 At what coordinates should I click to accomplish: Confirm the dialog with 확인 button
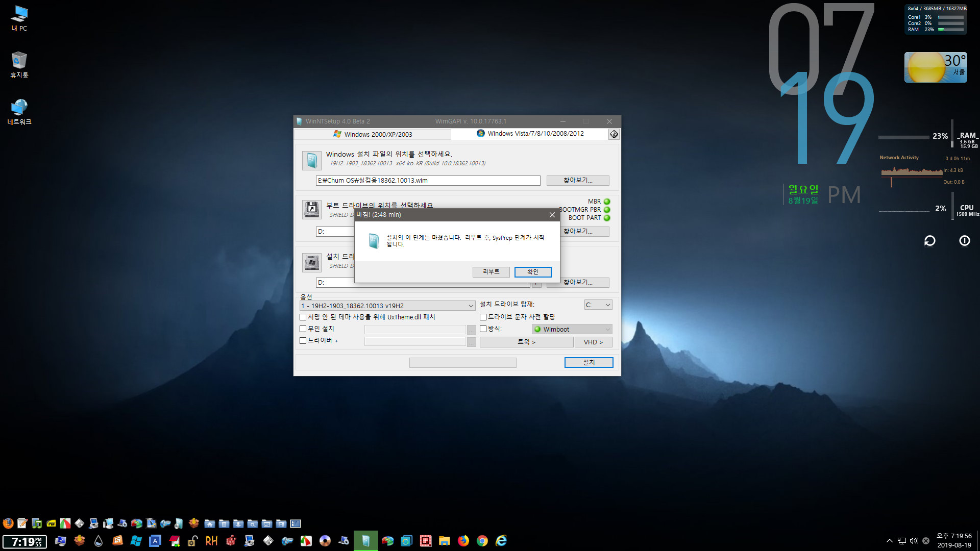pos(533,272)
